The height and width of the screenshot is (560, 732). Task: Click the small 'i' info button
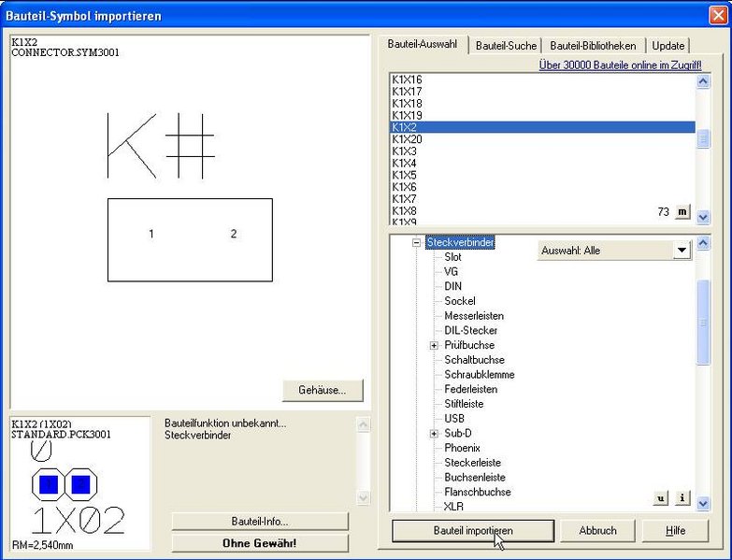682,498
